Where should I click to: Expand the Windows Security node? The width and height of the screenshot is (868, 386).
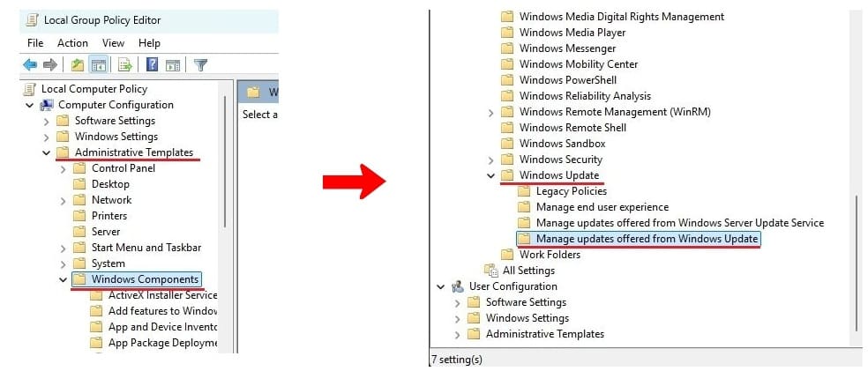click(490, 160)
